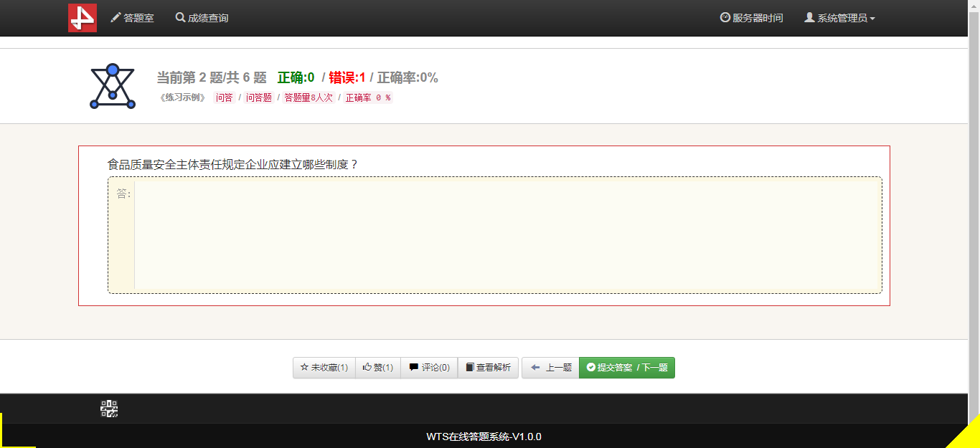
Task: Toggle like with the 赞(1) thumbs-up button
Action: 377,368
